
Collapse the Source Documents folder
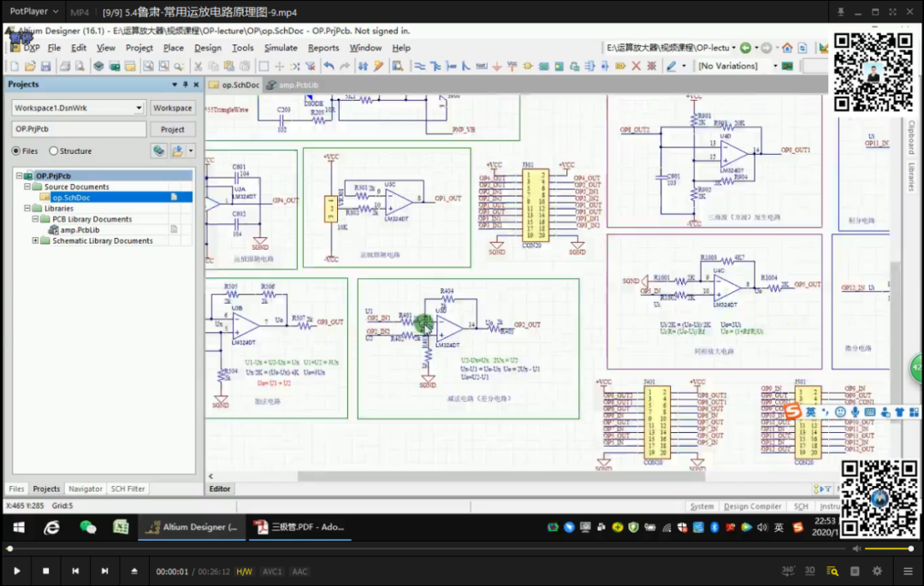click(27, 186)
